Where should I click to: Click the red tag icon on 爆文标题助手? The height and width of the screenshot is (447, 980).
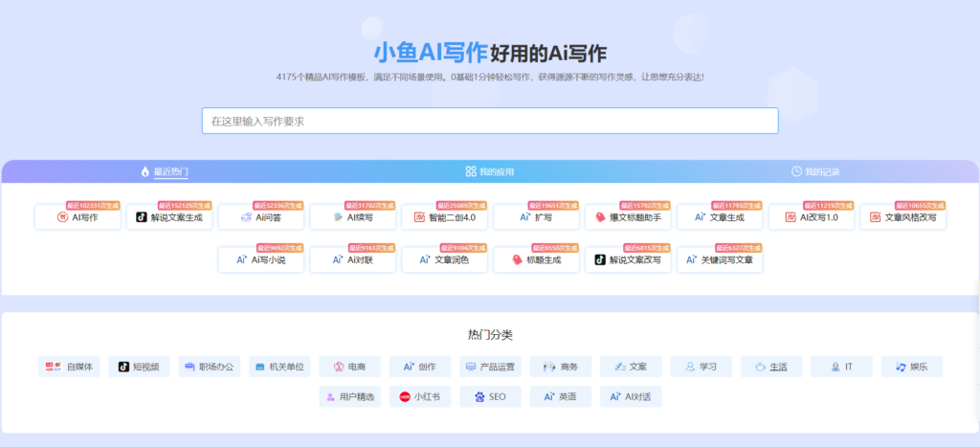click(x=600, y=217)
